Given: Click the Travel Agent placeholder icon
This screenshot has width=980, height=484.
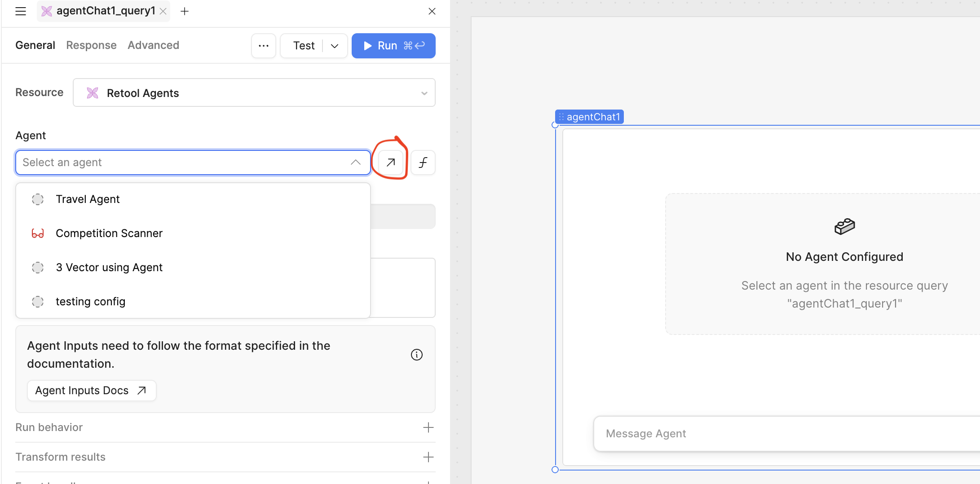Looking at the screenshot, I should [38, 199].
